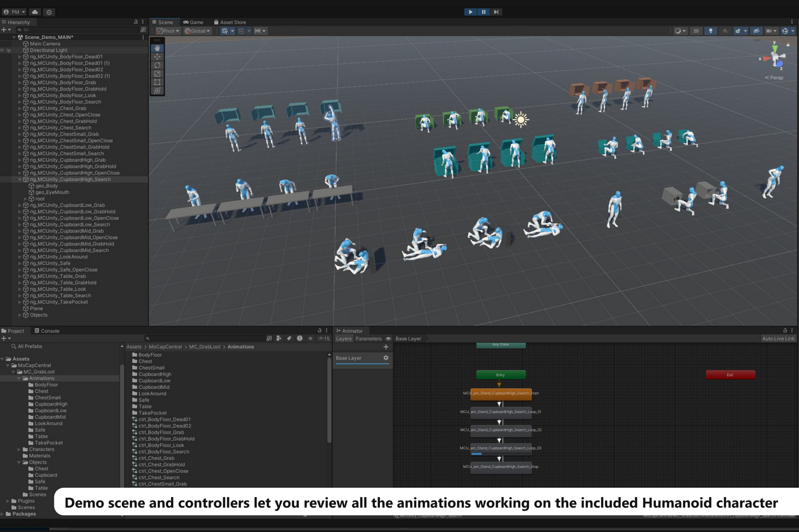Open the Console tab

[x=47, y=331]
